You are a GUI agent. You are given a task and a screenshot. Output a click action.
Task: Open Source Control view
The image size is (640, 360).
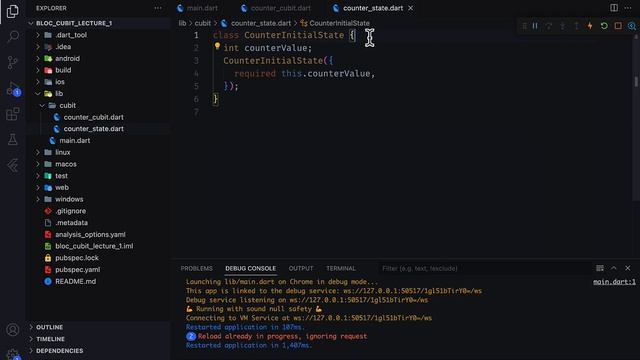tap(13, 62)
